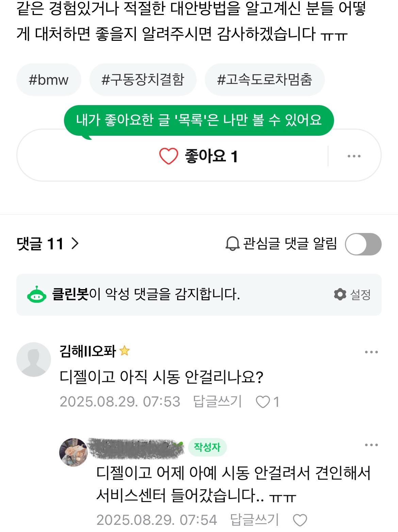
Task: Open the reply author's profile thumbnail
Action: [x=73, y=452]
